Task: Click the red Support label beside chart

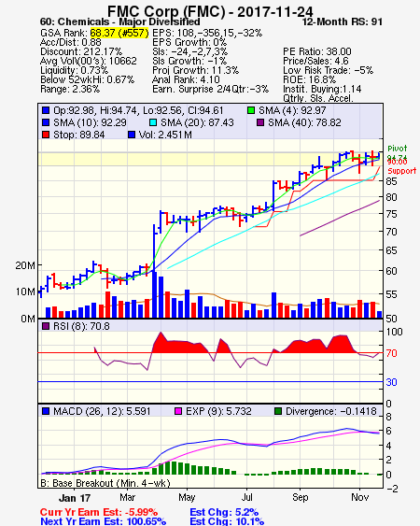Action: (402, 171)
